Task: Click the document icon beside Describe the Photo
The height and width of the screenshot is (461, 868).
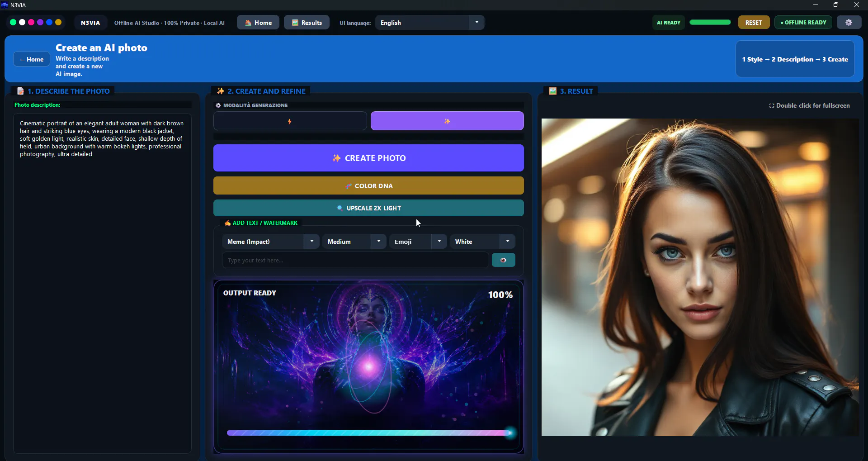Action: tap(20, 91)
